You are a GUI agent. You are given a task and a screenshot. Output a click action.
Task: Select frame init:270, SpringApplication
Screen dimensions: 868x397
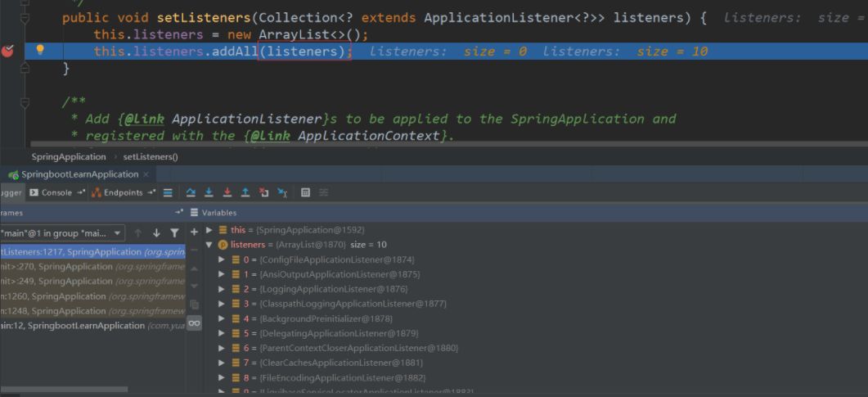tap(92, 267)
